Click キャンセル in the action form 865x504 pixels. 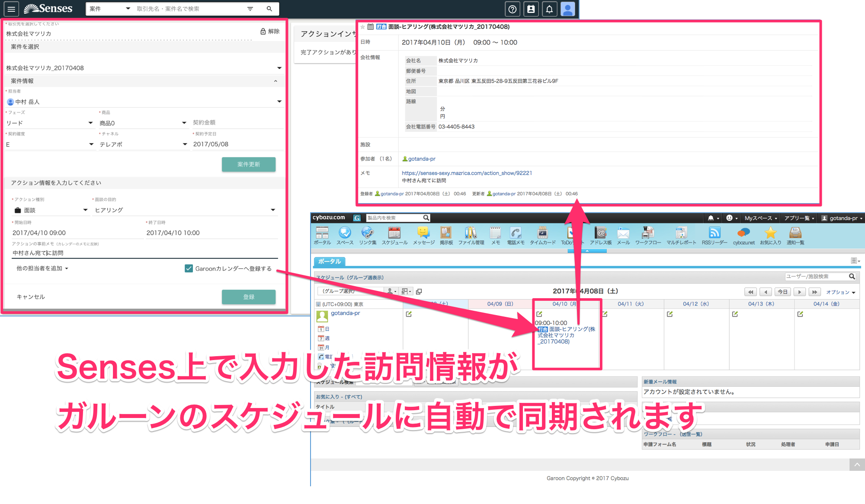pyautogui.click(x=31, y=297)
